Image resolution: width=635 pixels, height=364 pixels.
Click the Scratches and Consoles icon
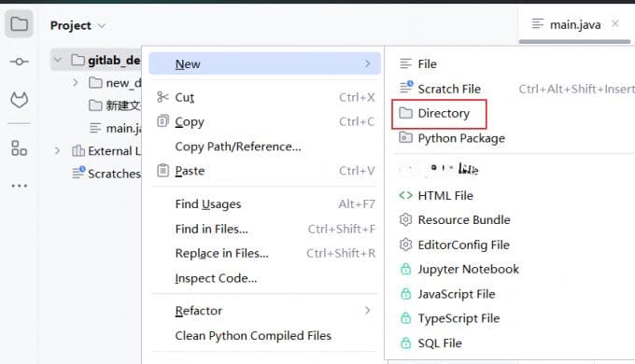(x=78, y=173)
